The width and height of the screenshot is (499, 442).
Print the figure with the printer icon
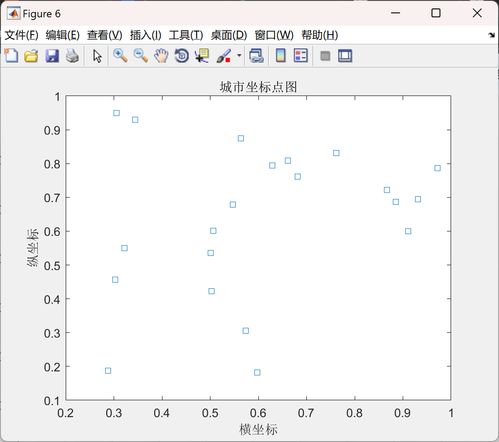(72, 56)
